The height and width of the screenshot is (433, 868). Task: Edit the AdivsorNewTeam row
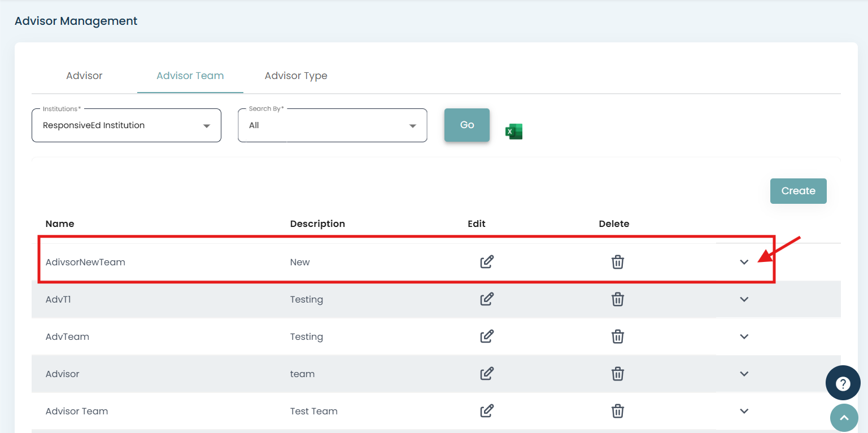click(487, 262)
